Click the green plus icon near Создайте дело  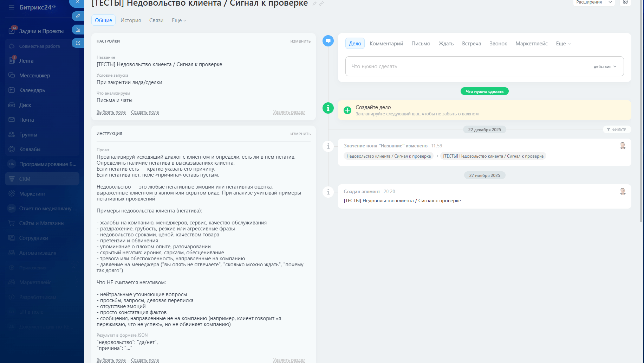(347, 110)
